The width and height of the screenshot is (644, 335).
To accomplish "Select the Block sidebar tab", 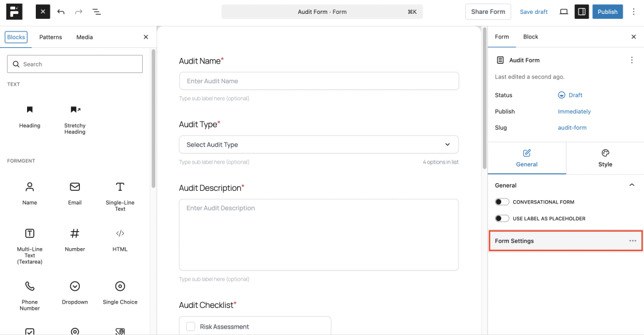I will coord(531,37).
